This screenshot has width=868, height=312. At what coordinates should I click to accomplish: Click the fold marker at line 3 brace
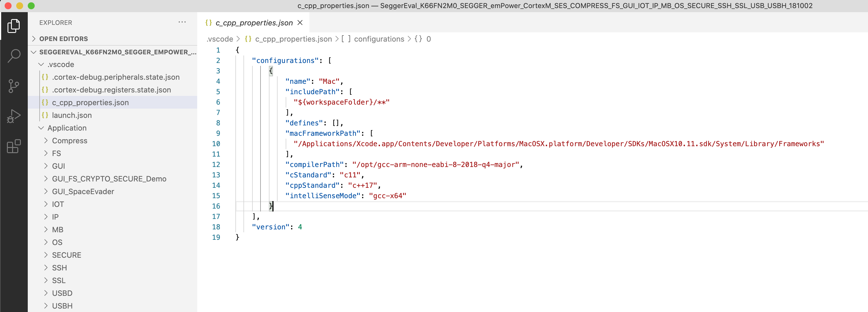[x=271, y=71]
